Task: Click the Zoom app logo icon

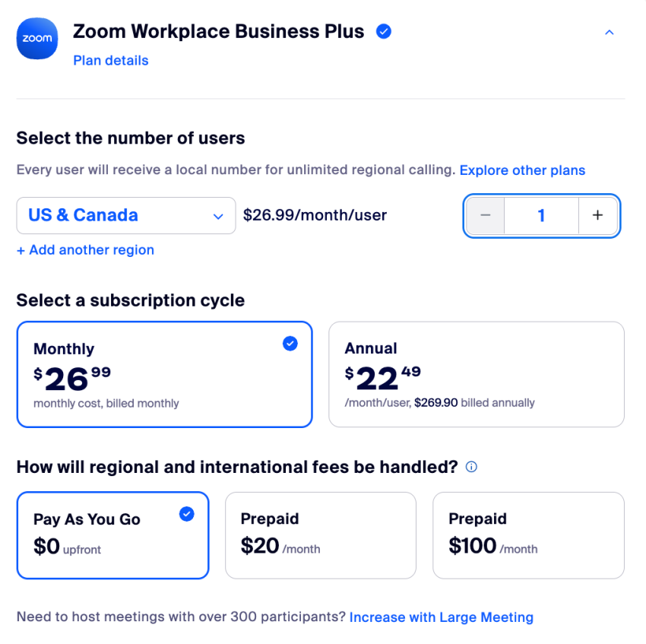Action: pyautogui.click(x=37, y=38)
